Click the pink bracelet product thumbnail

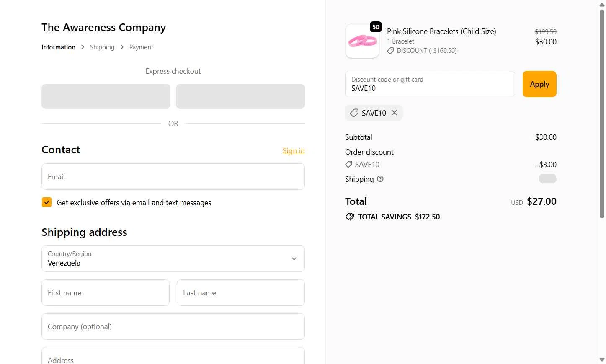(362, 41)
